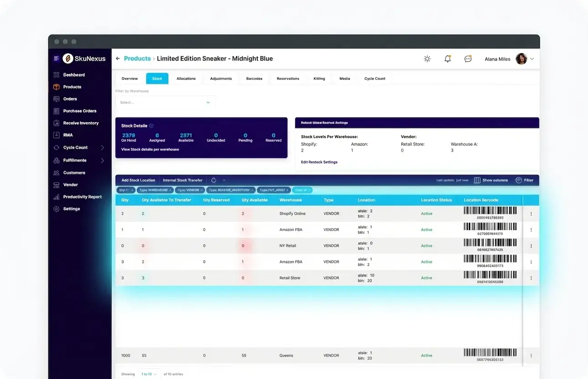Expand the Cycle Count sidebar section
Viewport: 588px width, 379px height.
coord(76,147)
